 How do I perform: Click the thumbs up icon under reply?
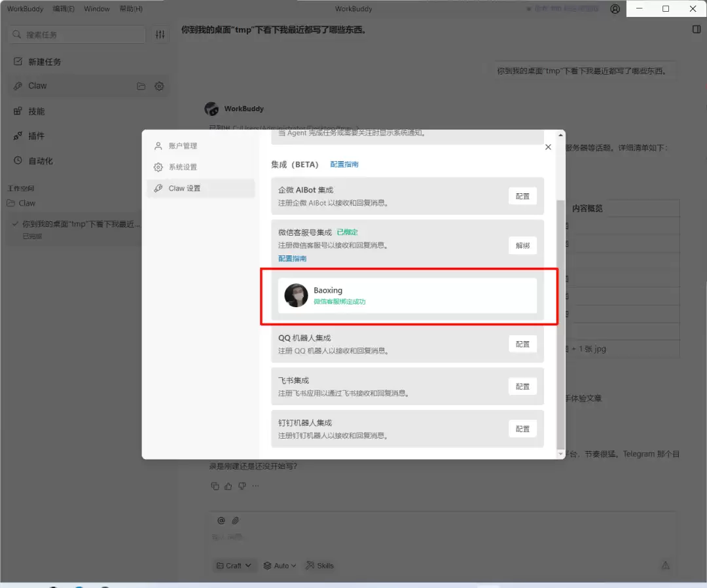[228, 486]
